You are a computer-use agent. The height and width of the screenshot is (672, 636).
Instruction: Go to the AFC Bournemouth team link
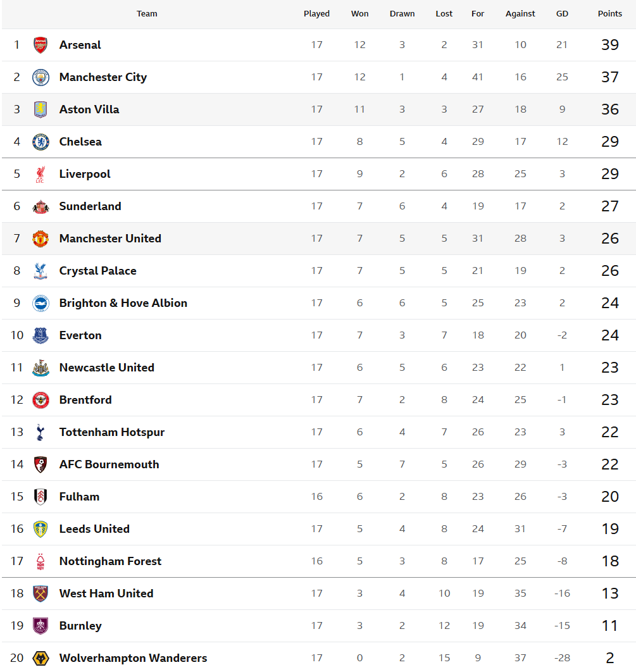[109, 464]
